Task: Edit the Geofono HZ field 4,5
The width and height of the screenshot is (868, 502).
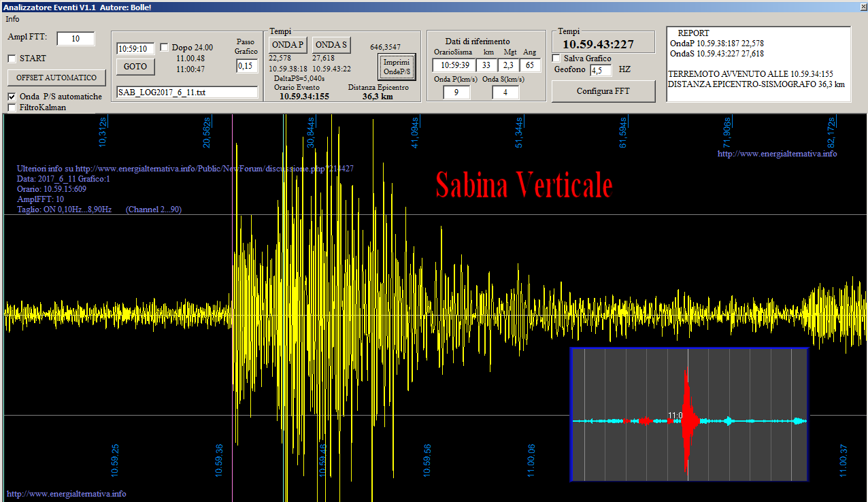Action: [601, 70]
